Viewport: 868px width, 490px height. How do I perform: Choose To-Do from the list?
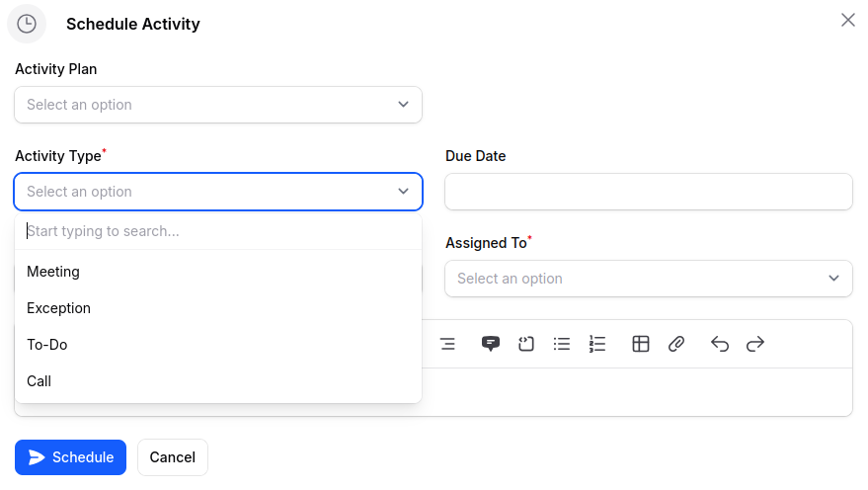(x=218, y=345)
